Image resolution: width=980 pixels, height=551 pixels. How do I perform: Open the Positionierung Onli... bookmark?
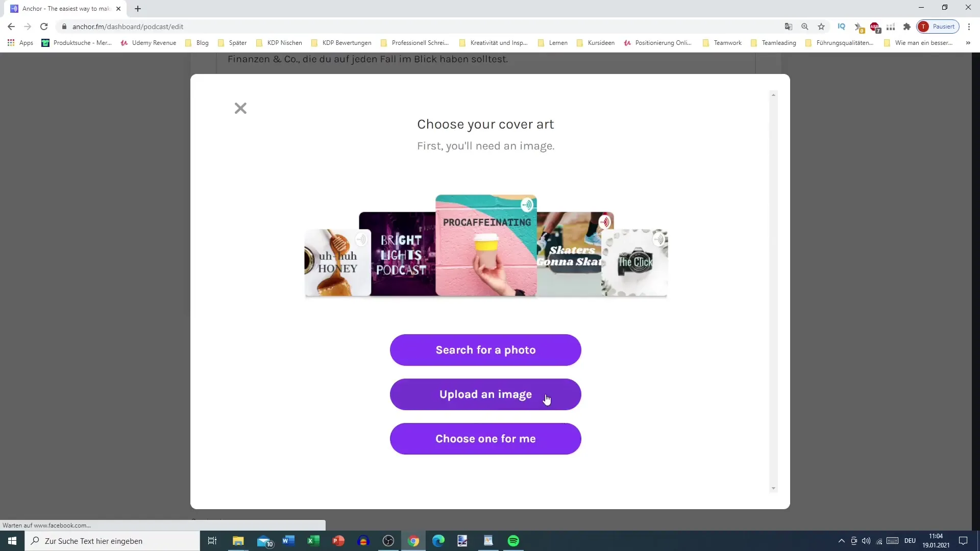tap(658, 43)
